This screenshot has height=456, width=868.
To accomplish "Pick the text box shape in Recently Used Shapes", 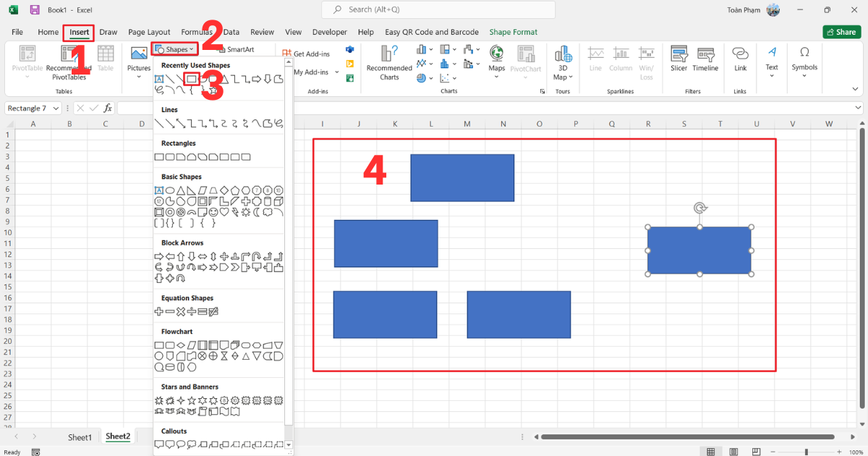I will 159,78.
